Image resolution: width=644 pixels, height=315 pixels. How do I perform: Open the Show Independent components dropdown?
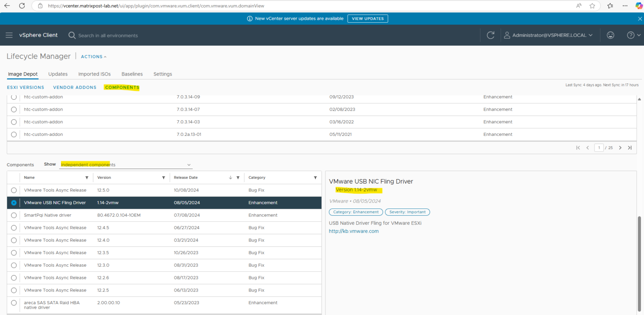pyautogui.click(x=126, y=164)
